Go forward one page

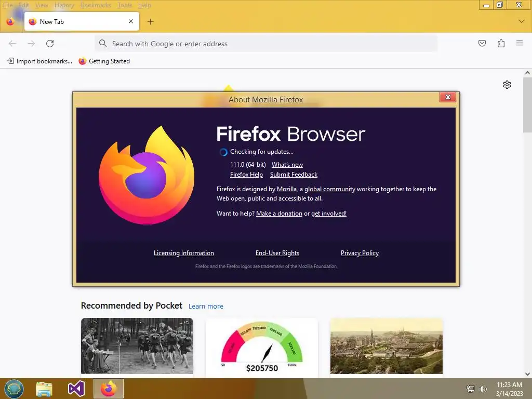click(x=31, y=44)
